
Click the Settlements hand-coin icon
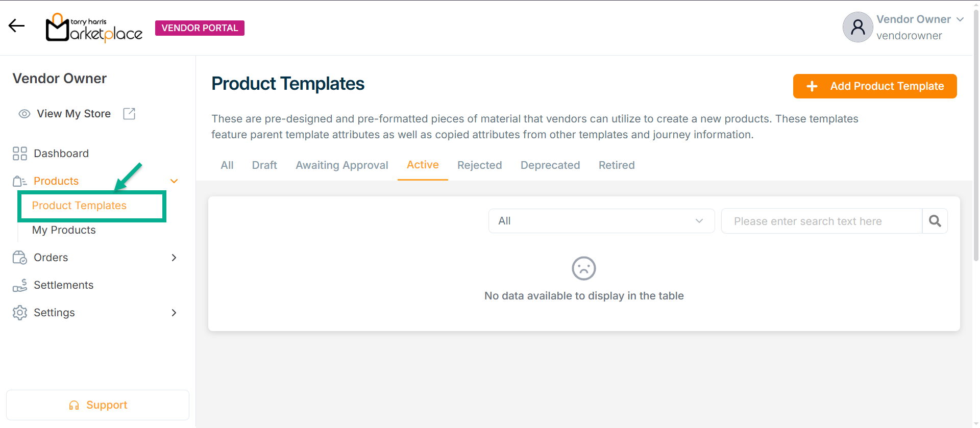tap(20, 285)
